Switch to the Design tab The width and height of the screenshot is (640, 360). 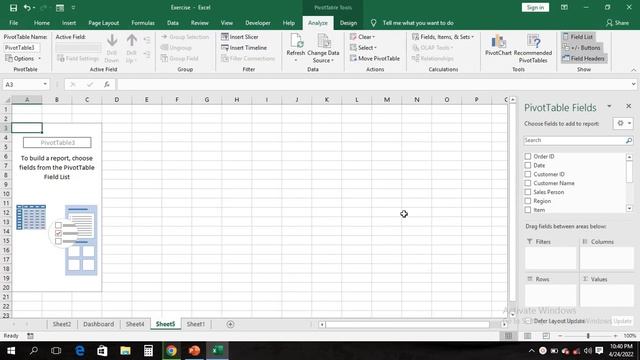pyautogui.click(x=348, y=23)
